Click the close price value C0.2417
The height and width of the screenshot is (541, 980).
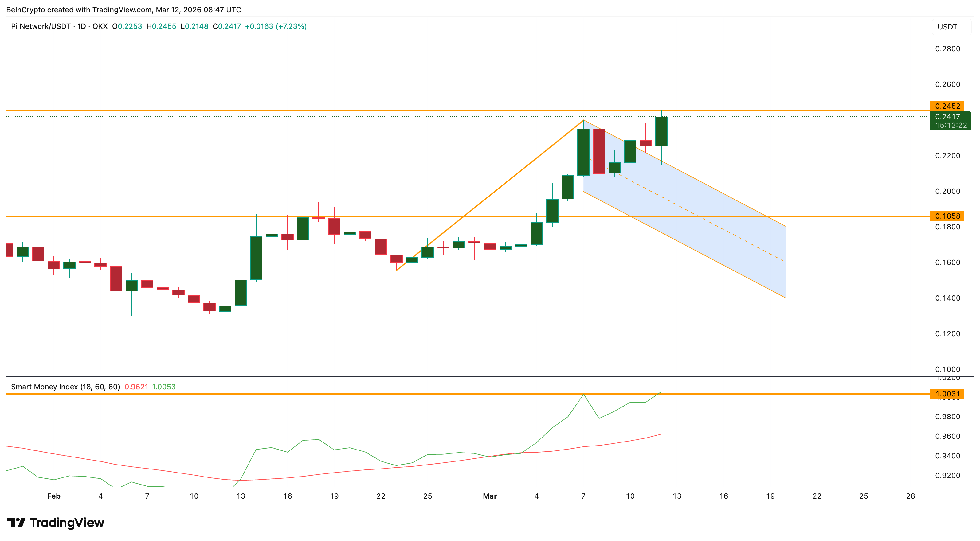227,26
